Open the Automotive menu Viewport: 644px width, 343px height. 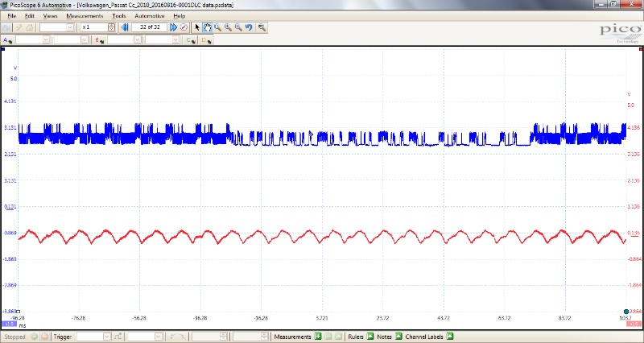click(x=150, y=16)
